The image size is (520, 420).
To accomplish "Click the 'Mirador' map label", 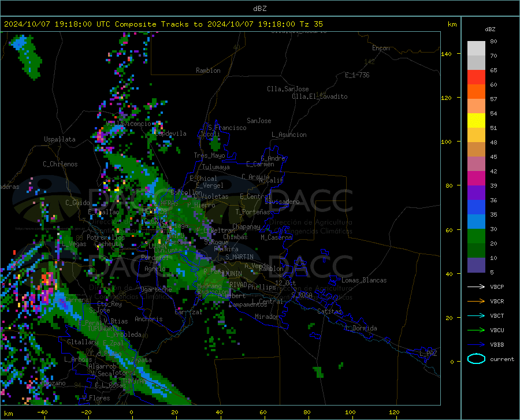I will click(x=267, y=317).
